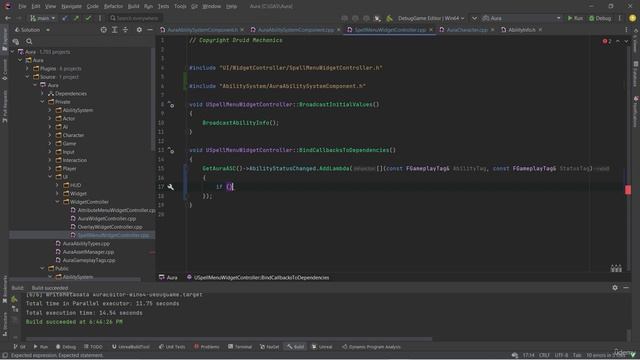
Task: Hide the Solution panel with minus icon
Action: pyautogui.click(x=150, y=30)
